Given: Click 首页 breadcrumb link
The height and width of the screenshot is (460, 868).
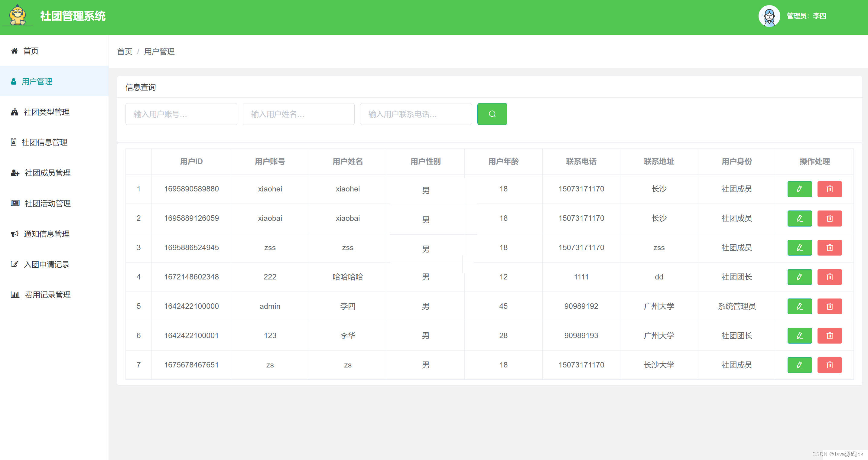Looking at the screenshot, I should (x=124, y=51).
